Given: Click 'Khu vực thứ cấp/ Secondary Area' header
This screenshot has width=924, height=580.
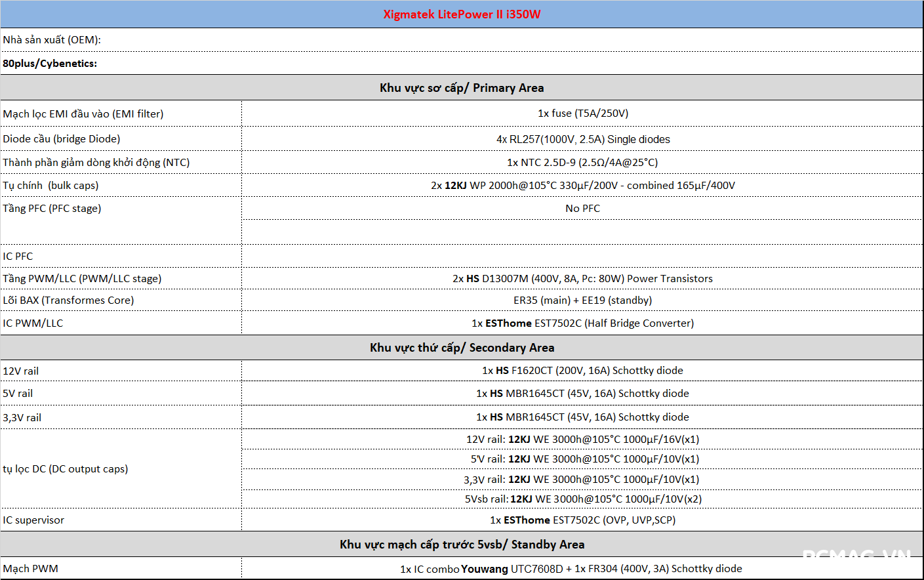Looking at the screenshot, I should [462, 348].
